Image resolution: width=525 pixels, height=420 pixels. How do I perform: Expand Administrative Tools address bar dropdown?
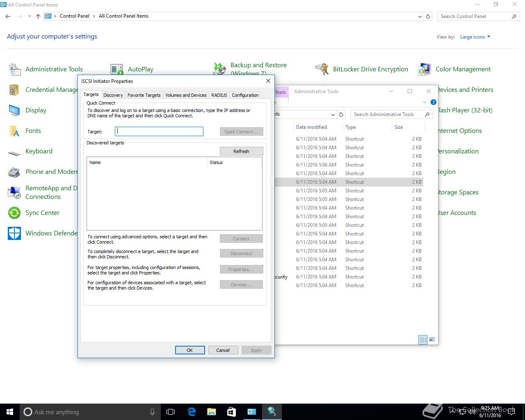(333, 114)
